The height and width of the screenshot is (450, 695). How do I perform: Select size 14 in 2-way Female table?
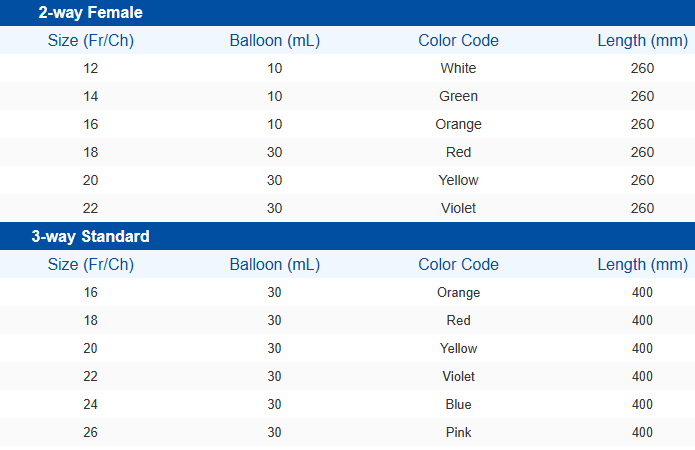91,97
